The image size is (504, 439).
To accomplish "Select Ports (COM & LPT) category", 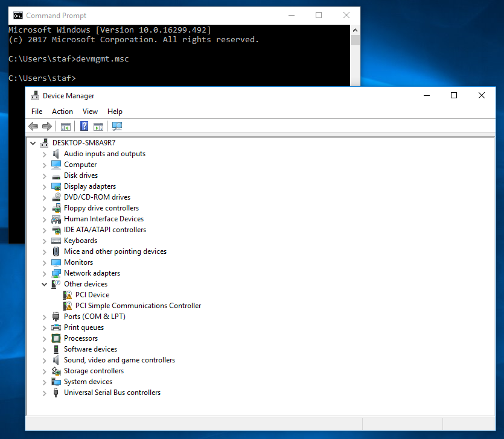I will [94, 317].
